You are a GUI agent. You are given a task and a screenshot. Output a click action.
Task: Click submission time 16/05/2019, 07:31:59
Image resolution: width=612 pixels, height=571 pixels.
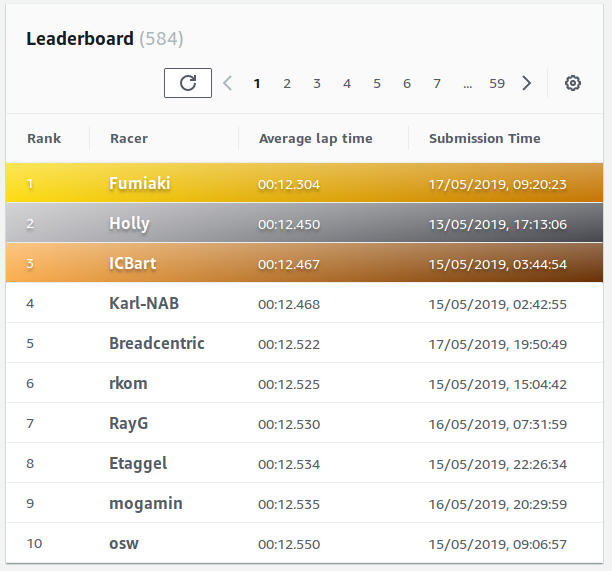498,425
